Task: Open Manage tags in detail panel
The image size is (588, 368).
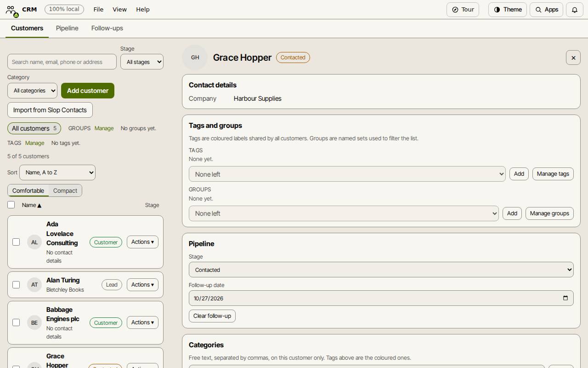Action: coord(553,174)
